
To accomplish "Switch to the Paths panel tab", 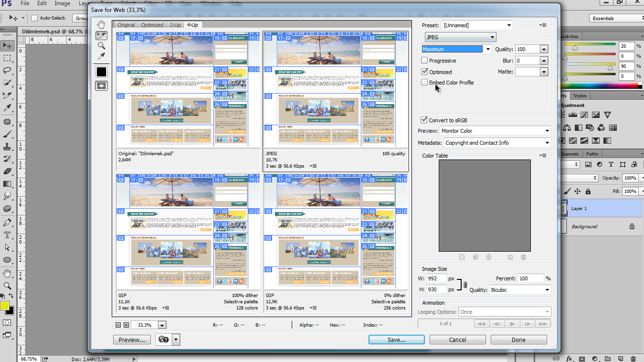I will click(x=592, y=154).
